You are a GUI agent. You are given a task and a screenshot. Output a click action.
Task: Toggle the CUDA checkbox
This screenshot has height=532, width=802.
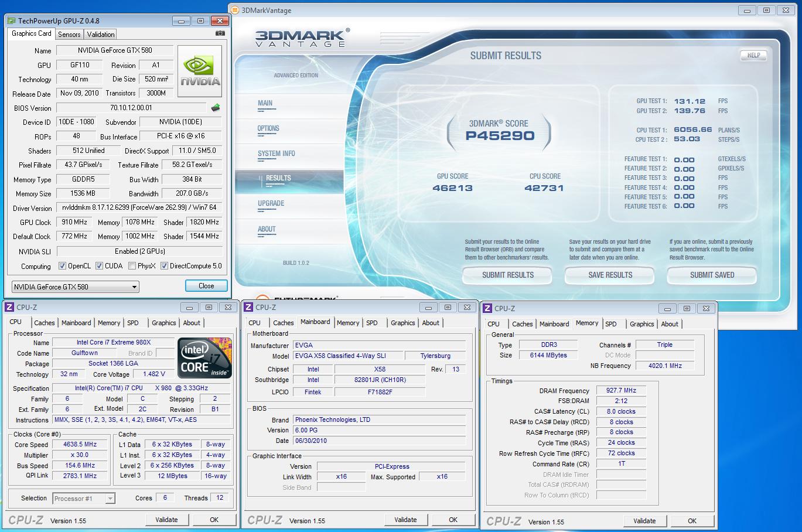(x=99, y=266)
